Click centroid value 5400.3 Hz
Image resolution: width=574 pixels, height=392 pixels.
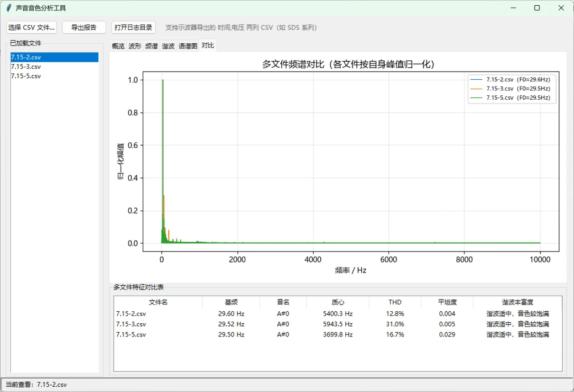coord(338,314)
